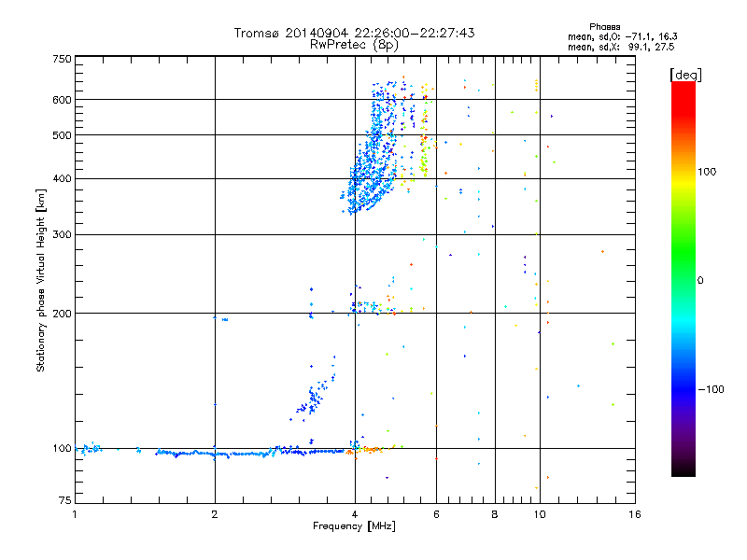
Task: Click the x-axis tick label '6'
Action: point(436,514)
